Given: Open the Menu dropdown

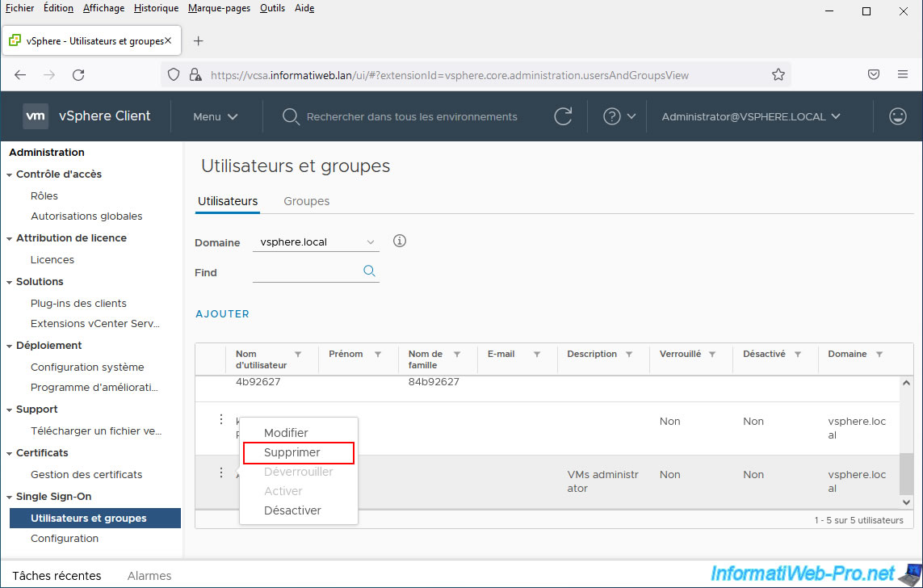Looking at the screenshot, I should coord(216,116).
